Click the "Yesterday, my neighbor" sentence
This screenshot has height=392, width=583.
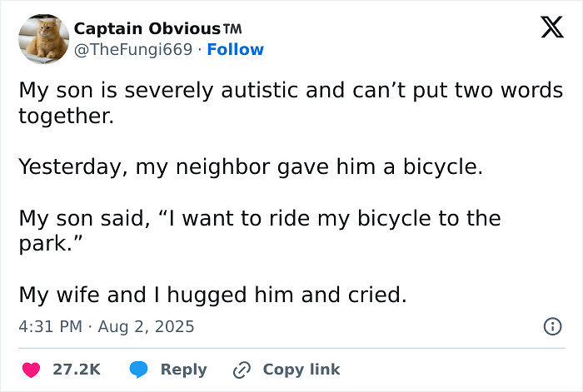(x=251, y=166)
